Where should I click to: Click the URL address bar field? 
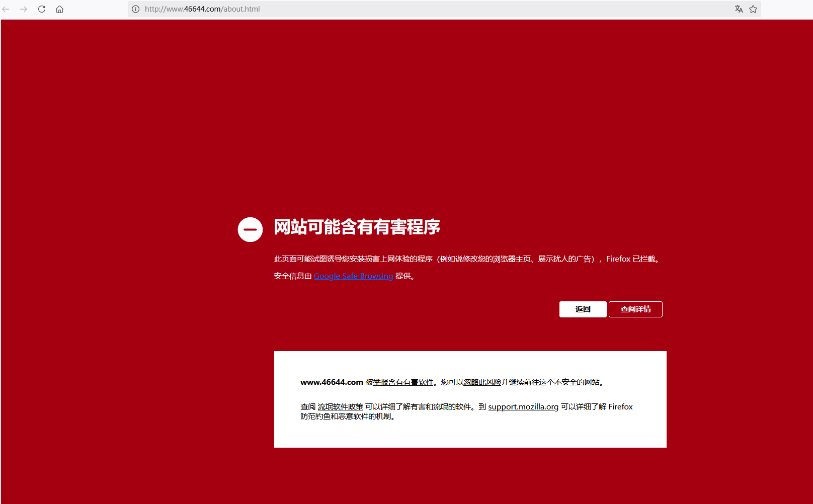444,9
